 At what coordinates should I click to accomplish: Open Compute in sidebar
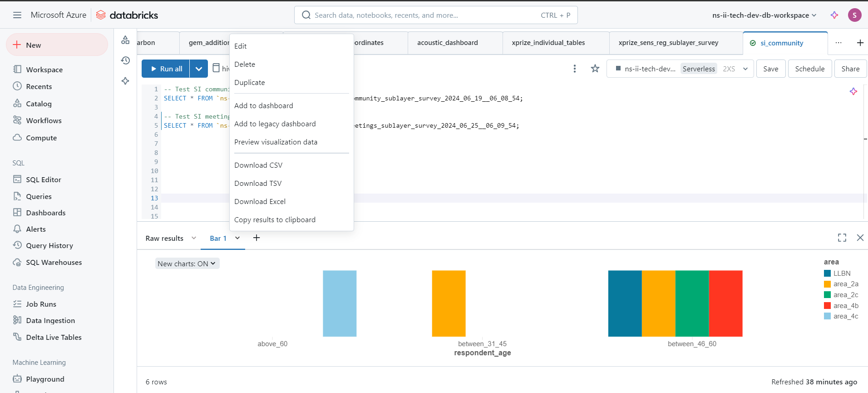[41, 138]
